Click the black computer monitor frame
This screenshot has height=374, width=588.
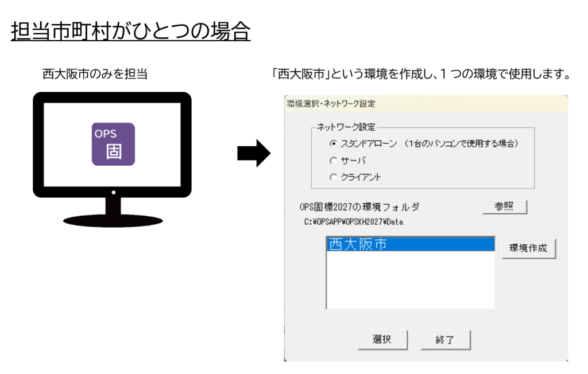(40, 145)
